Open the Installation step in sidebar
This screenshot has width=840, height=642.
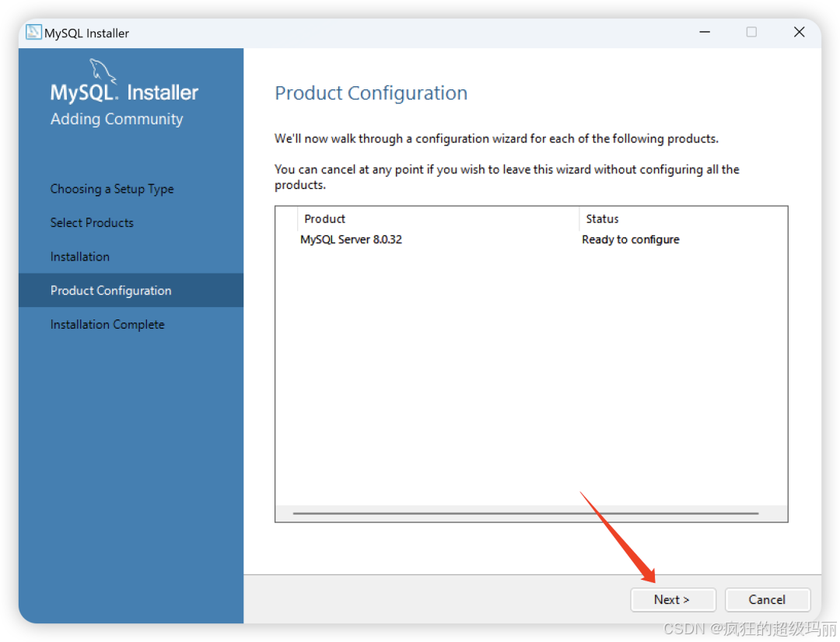click(x=80, y=256)
